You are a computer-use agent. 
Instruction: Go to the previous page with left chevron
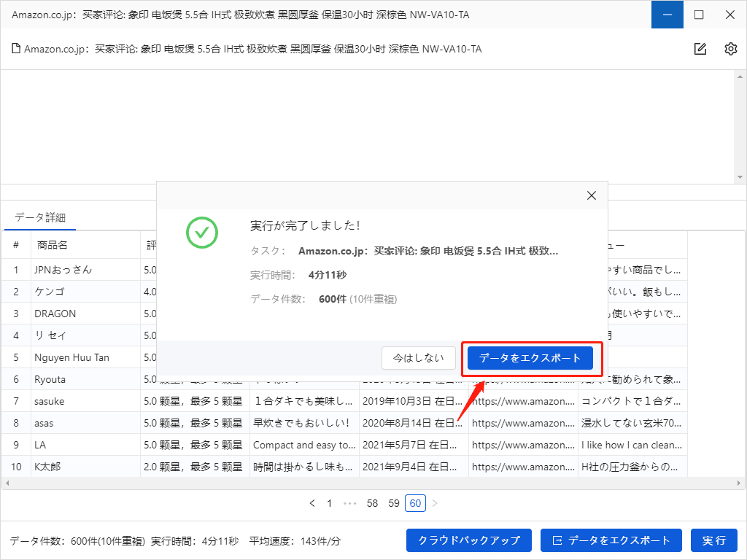(x=312, y=503)
